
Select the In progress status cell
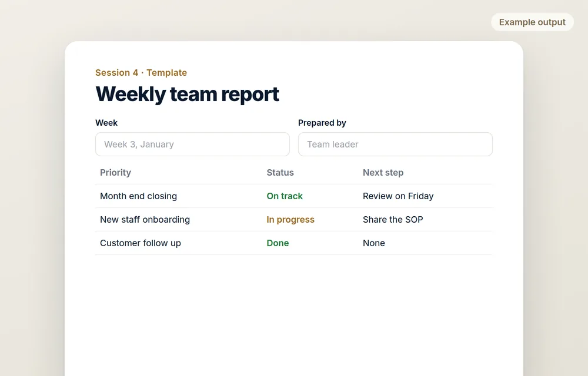point(290,220)
